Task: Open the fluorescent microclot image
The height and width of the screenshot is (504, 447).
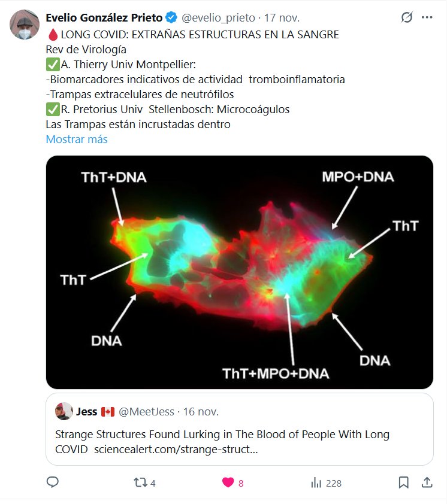Action: [x=239, y=272]
